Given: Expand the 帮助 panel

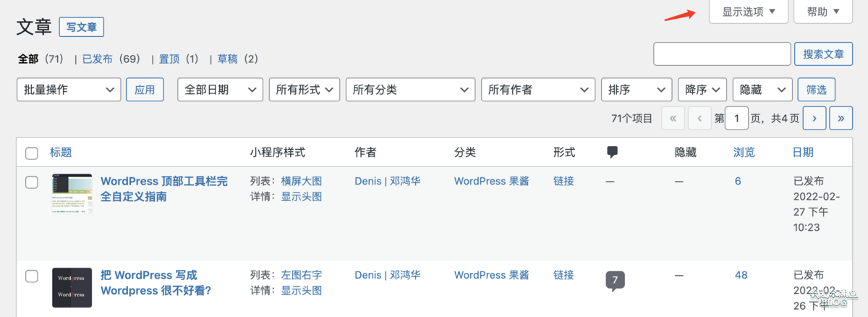Looking at the screenshot, I should tap(823, 12).
